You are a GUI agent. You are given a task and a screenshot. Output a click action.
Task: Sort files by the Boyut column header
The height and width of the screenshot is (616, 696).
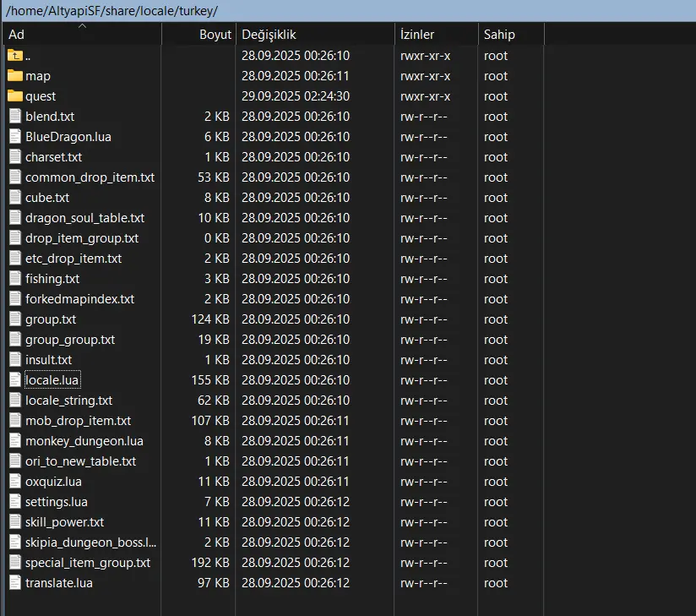[215, 35]
